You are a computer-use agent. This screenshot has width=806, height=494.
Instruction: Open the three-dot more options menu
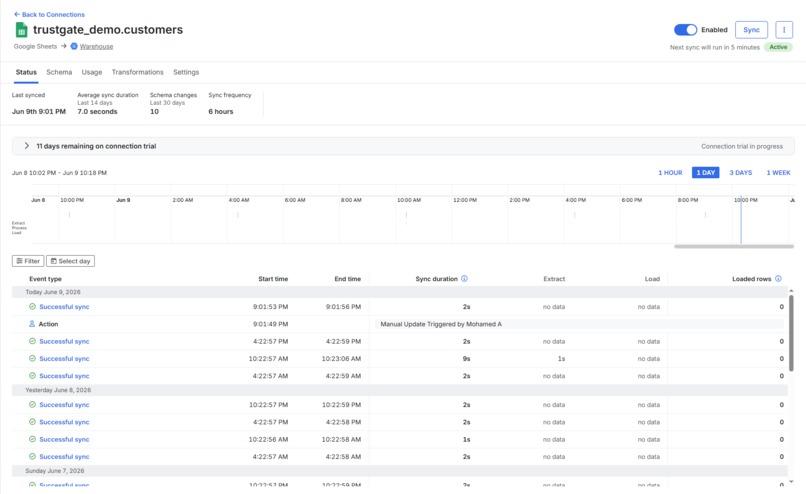pyautogui.click(x=784, y=30)
